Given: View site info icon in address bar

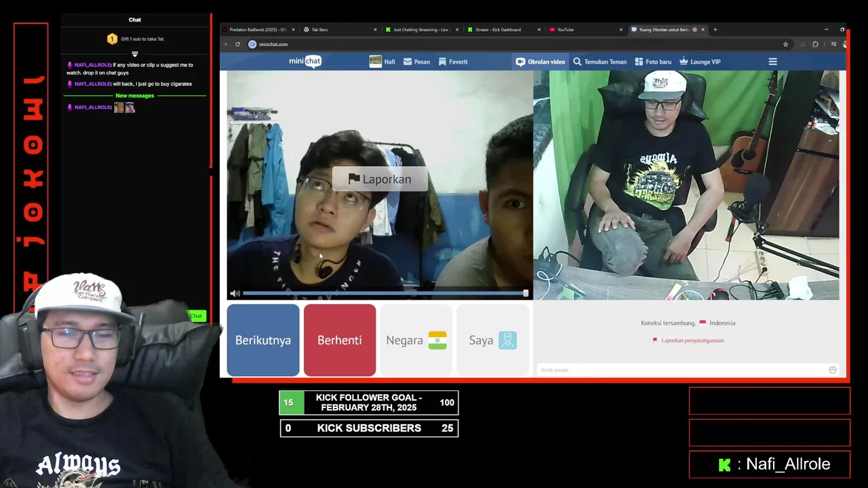Looking at the screenshot, I should tap(252, 44).
